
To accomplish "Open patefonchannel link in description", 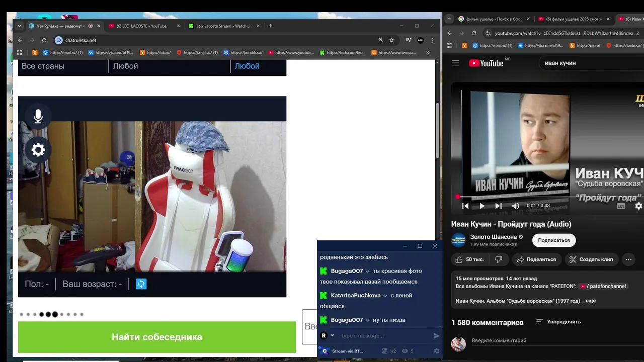I will 603,286.
